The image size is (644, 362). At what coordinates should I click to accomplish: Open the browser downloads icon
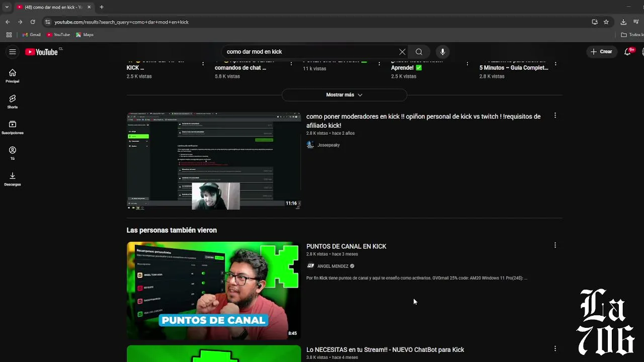tap(623, 22)
